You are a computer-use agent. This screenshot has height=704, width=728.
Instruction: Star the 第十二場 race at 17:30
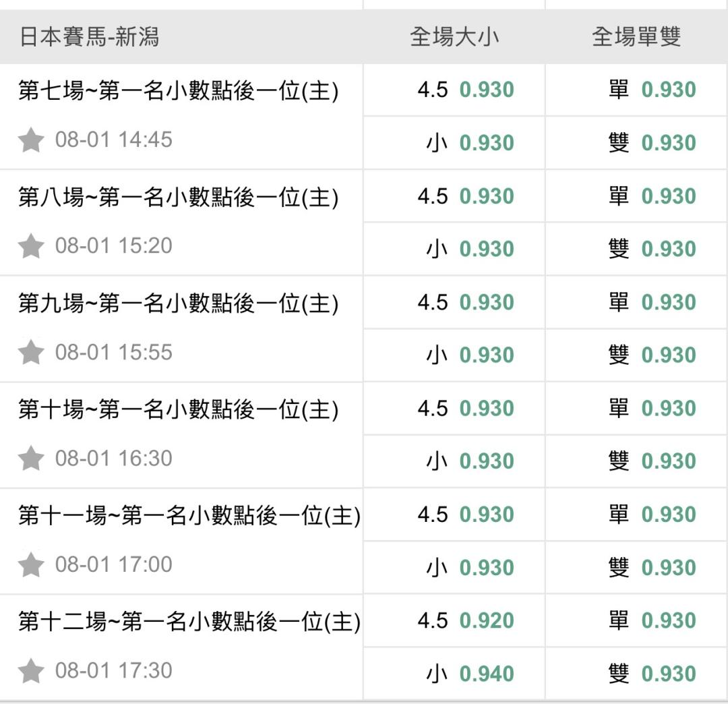coord(31,671)
